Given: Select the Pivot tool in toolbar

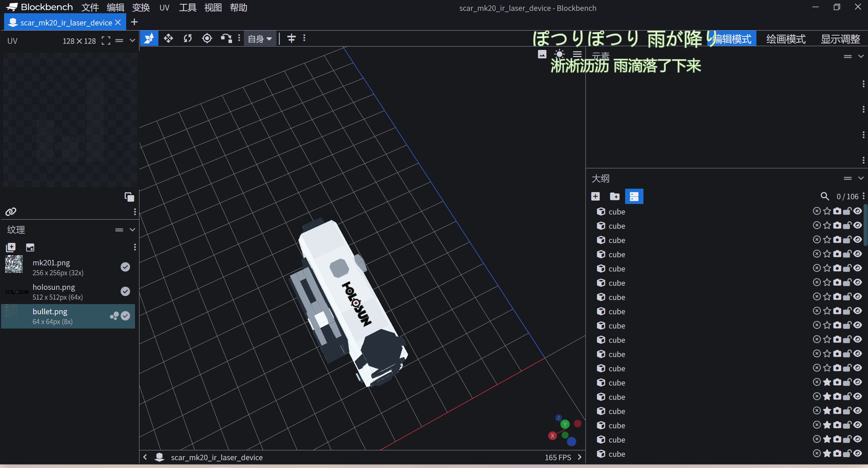Looking at the screenshot, I should (x=207, y=38).
